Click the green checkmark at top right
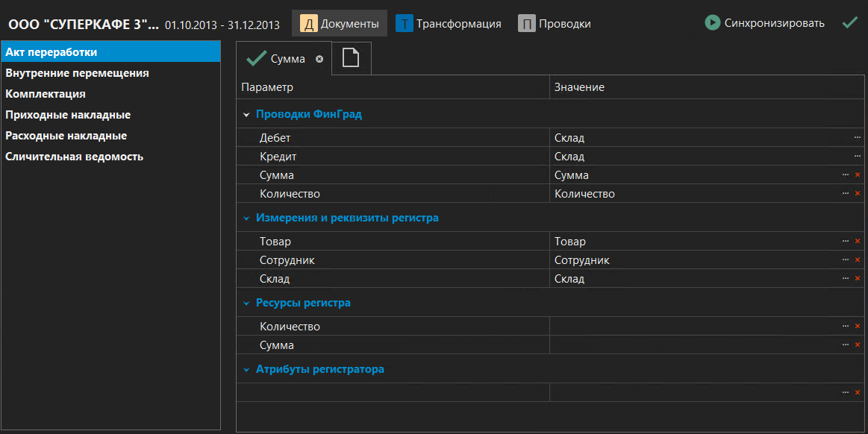The width and height of the screenshot is (868, 434). [x=849, y=22]
